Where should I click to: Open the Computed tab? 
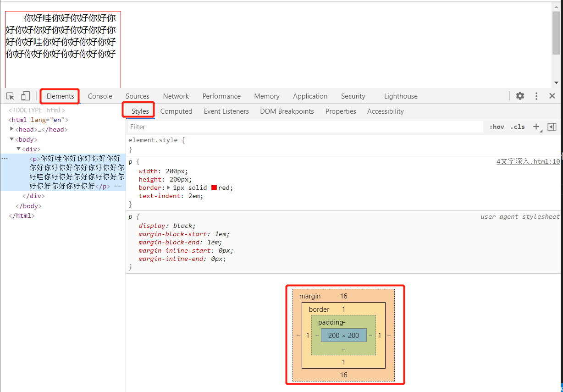pyautogui.click(x=176, y=111)
